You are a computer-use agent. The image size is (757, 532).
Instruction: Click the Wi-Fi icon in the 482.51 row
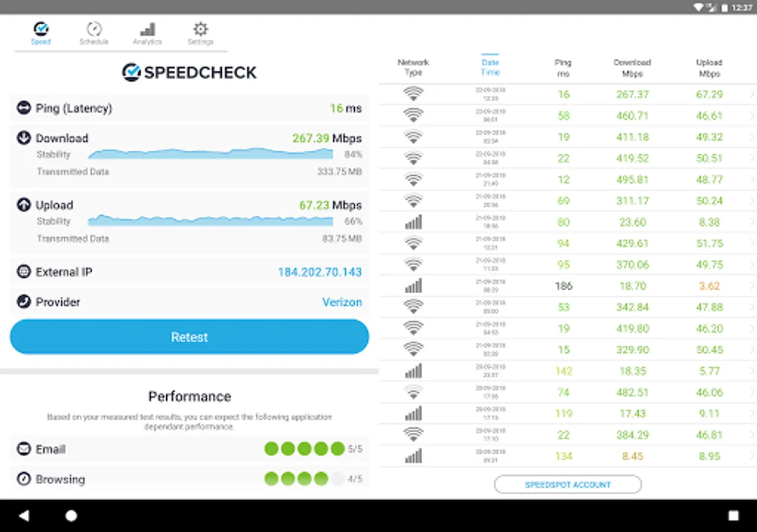tap(413, 392)
